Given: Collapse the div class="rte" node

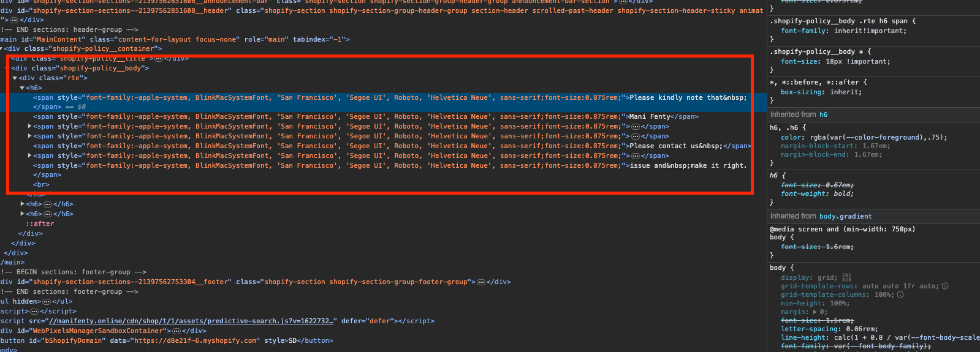Looking at the screenshot, I should pyautogui.click(x=15, y=78).
